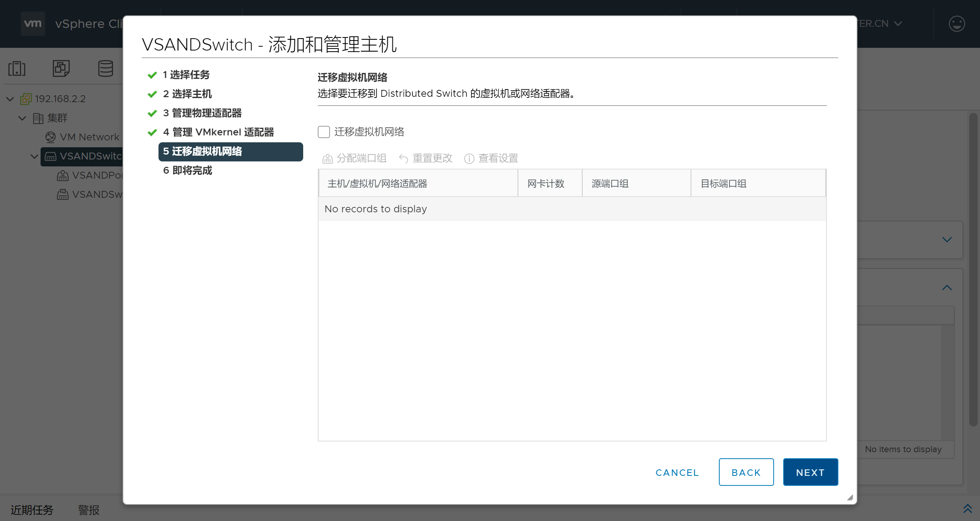Viewport: 980px width, 521px height.
Task: Click the CANCEL button
Action: coord(677,472)
